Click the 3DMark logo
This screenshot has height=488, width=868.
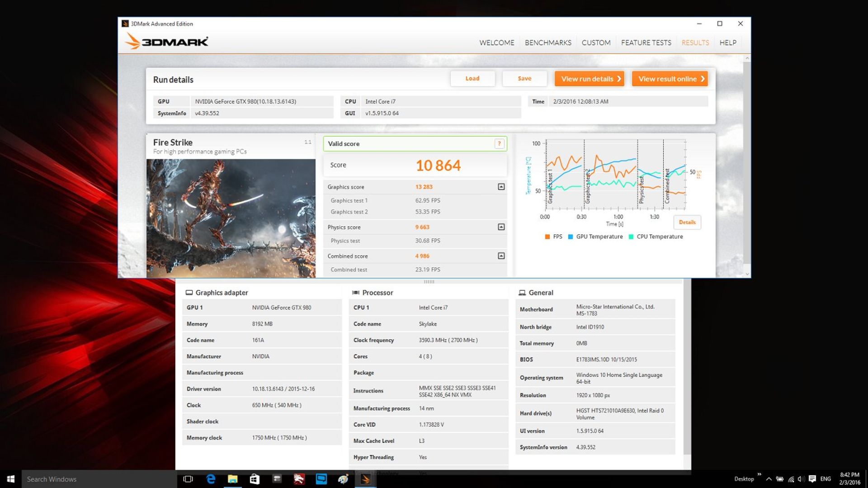[x=166, y=42]
